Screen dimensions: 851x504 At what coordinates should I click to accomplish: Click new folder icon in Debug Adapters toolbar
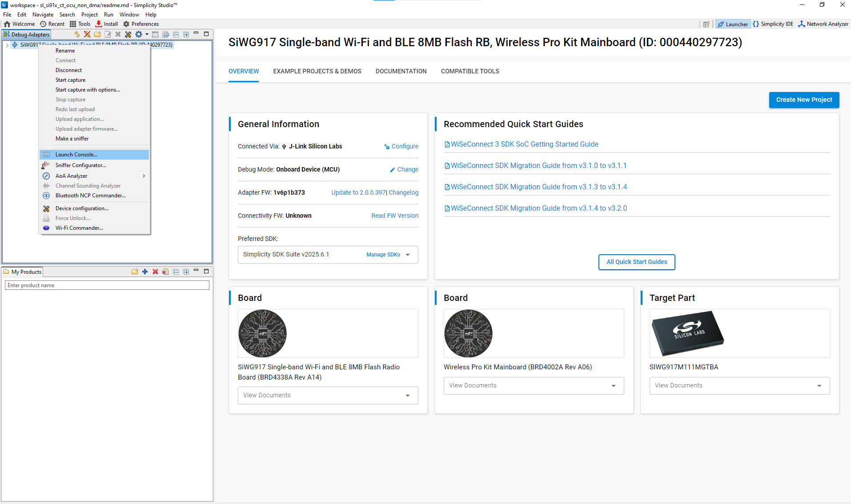[x=97, y=34]
